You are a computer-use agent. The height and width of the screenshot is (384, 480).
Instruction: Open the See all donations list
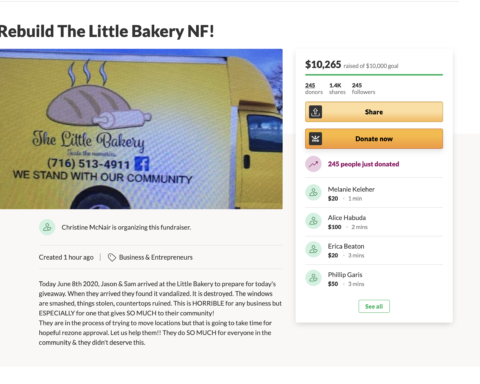(374, 306)
